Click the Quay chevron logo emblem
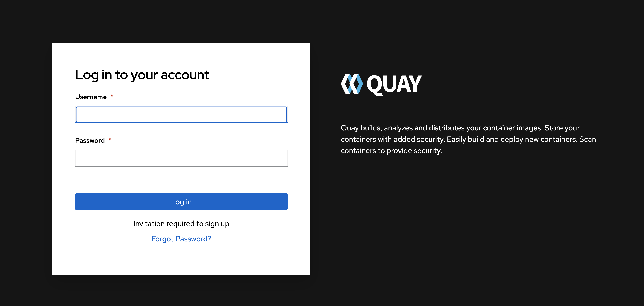The height and width of the screenshot is (306, 644). (352, 84)
